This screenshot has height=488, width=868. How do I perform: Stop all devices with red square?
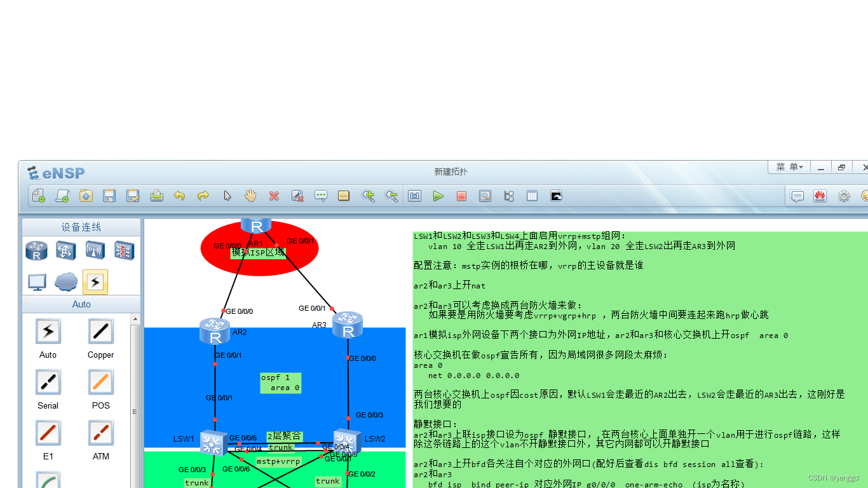click(462, 196)
